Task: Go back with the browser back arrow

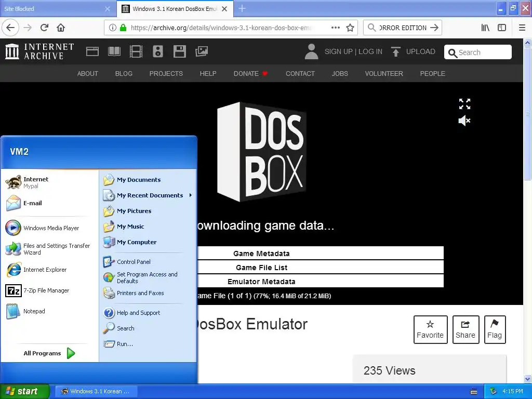Action: [10, 28]
